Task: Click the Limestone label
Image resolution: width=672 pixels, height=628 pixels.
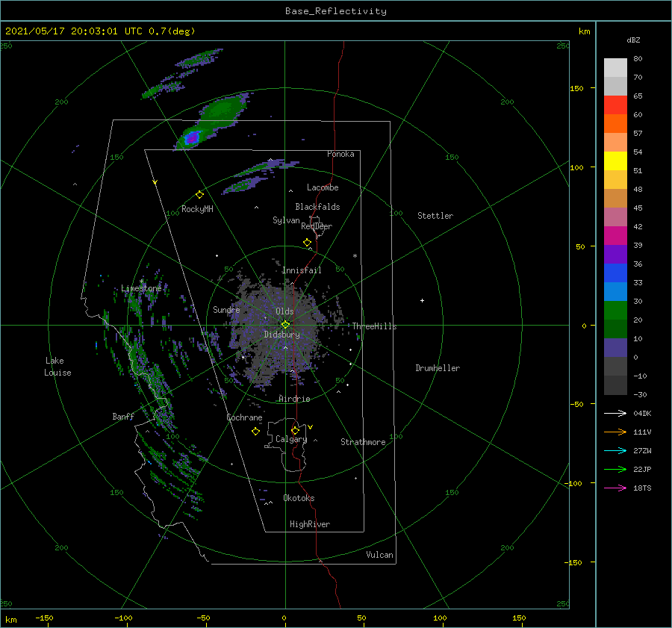Action: 141,288
